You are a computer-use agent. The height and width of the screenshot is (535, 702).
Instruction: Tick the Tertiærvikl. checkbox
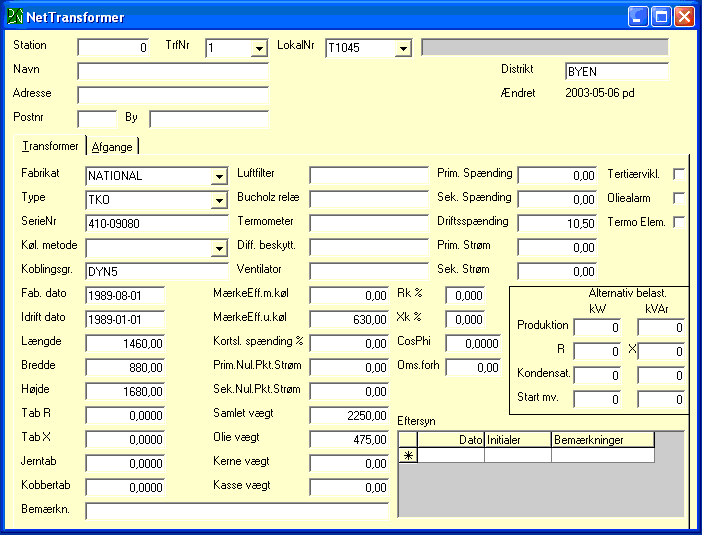679,174
